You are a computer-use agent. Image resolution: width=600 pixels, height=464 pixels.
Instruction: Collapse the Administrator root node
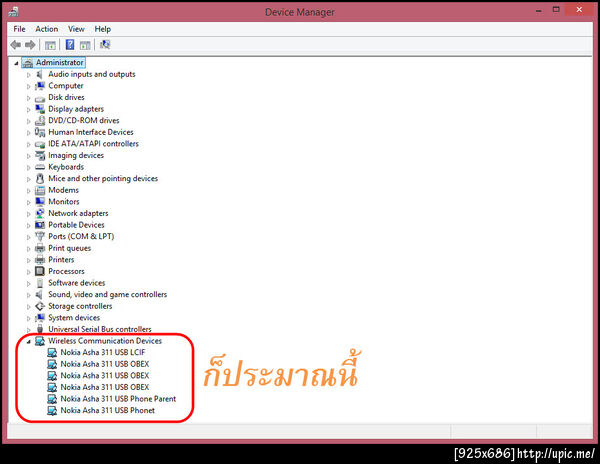(16, 63)
